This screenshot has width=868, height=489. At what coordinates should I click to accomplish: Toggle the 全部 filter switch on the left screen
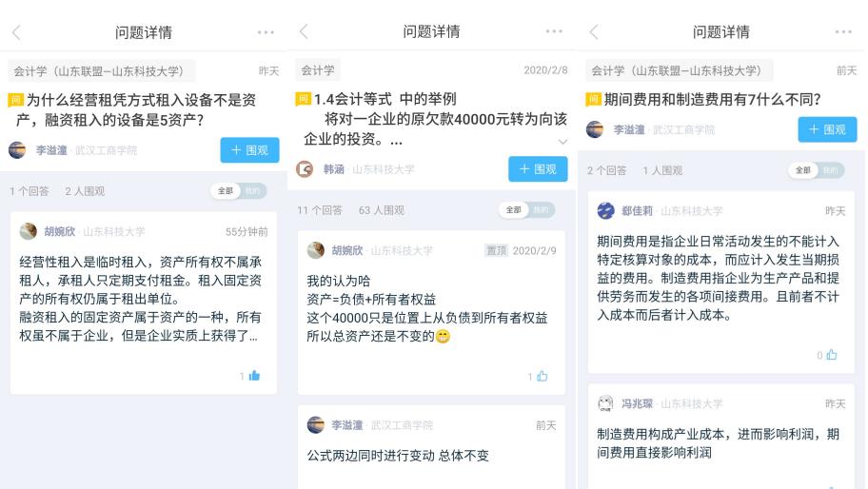click(239, 191)
